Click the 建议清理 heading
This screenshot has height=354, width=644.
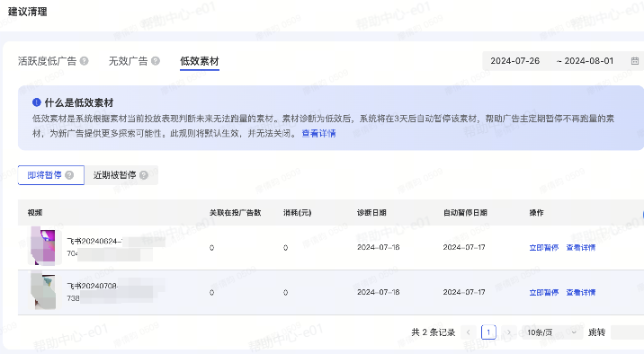28,12
